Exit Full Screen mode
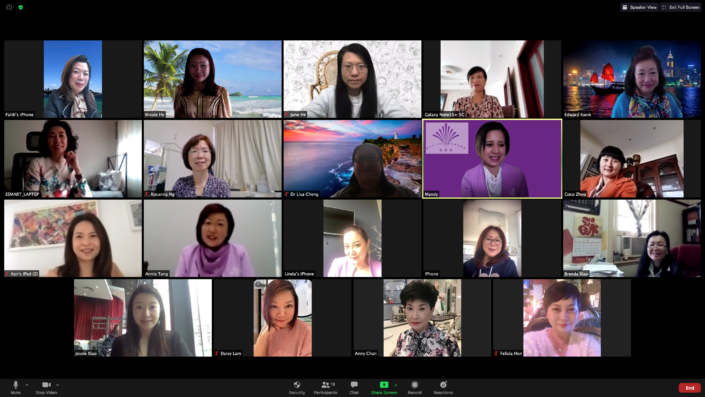 click(680, 7)
